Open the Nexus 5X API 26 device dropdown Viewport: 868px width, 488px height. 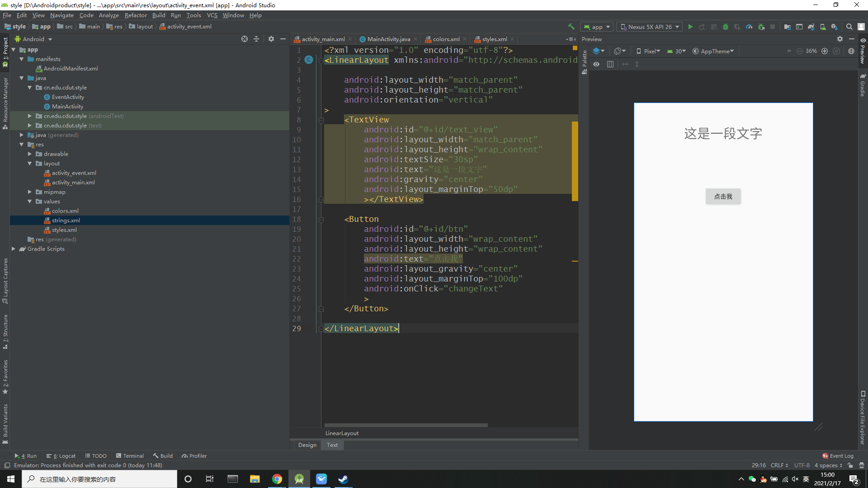coord(650,27)
